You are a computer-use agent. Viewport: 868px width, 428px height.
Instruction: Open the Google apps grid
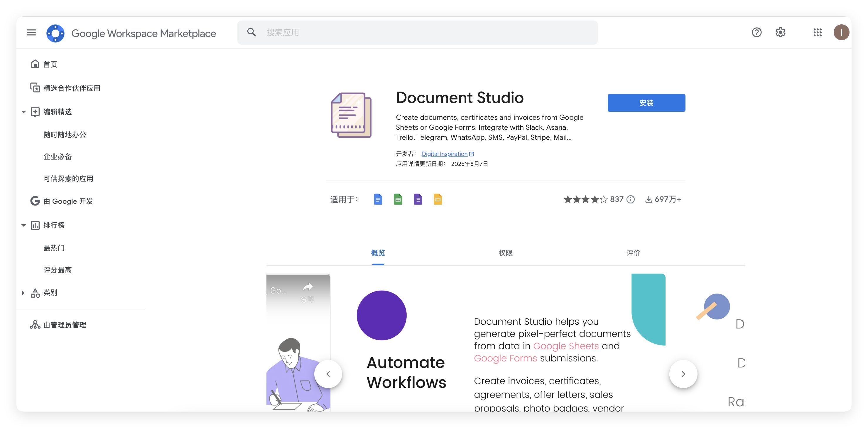coord(818,32)
